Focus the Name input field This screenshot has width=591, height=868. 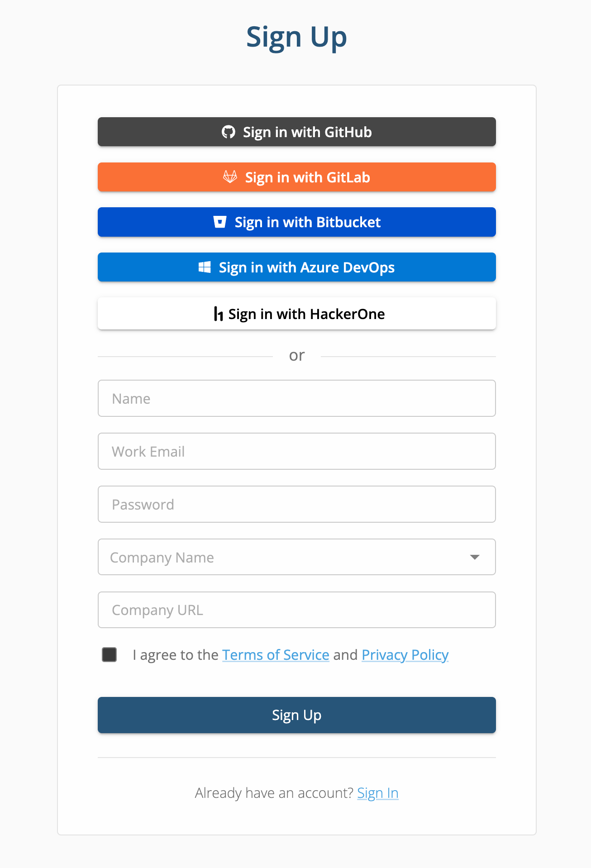(296, 399)
